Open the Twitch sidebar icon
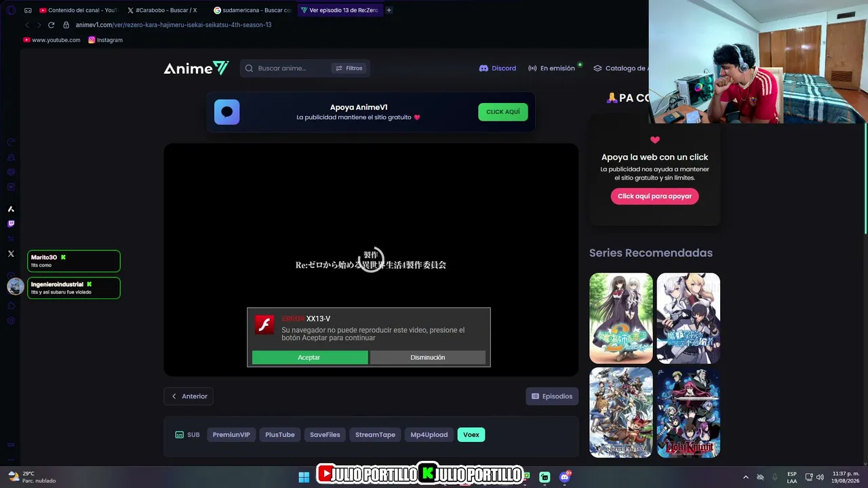Viewport: 868px width, 488px height. point(11,224)
